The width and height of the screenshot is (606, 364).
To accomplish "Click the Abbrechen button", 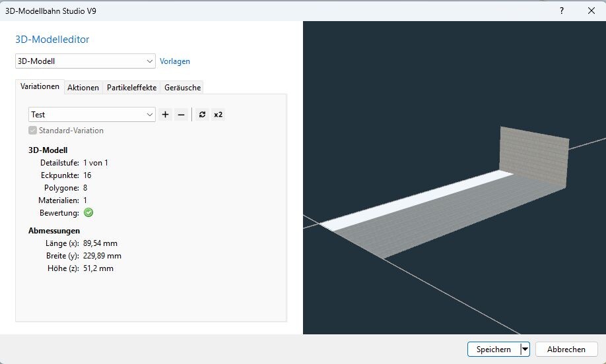I will [x=566, y=349].
